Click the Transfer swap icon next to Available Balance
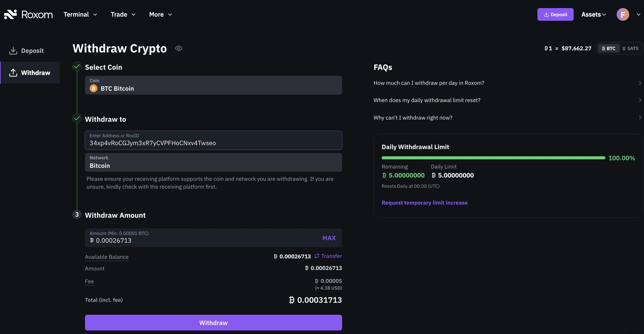Viewport: 644px width, 334px height. 317,256
